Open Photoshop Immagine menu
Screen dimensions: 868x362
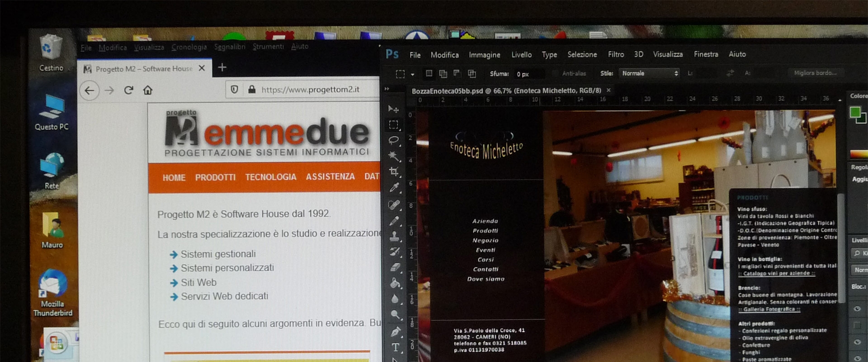tap(484, 55)
